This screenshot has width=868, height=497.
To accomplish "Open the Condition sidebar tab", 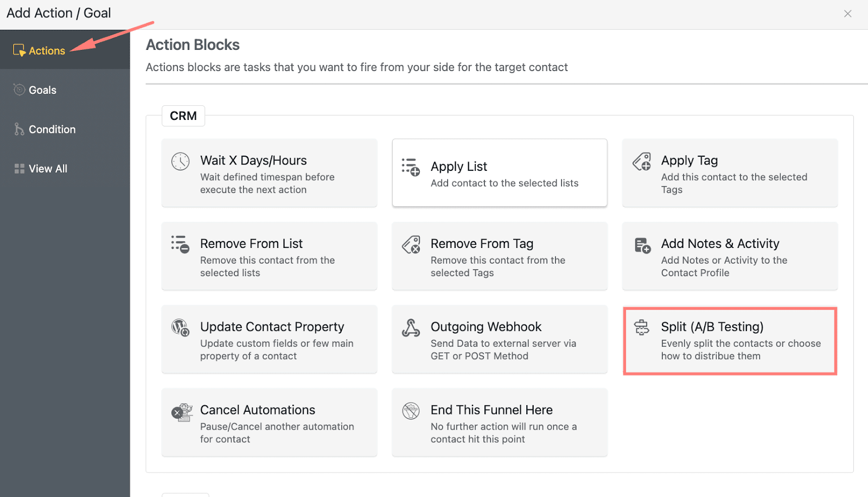I will [52, 129].
